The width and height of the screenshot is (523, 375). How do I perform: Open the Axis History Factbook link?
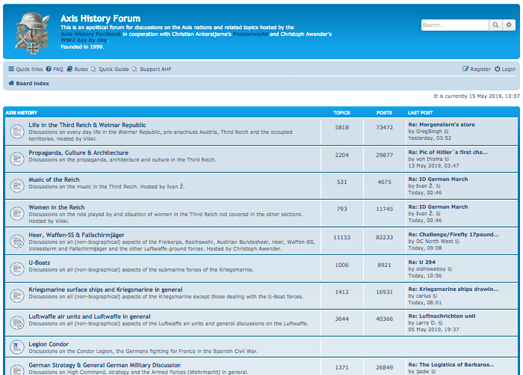(91, 34)
